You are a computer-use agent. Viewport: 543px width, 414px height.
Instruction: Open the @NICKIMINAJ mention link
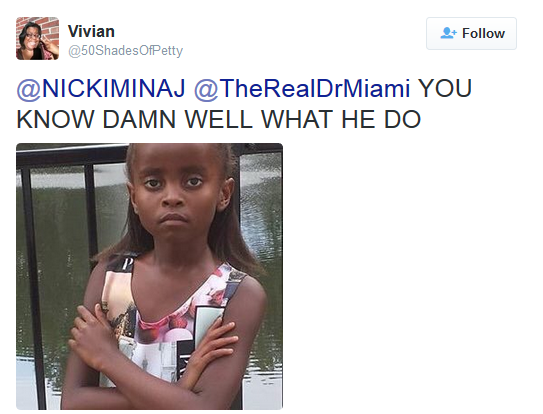(x=101, y=88)
